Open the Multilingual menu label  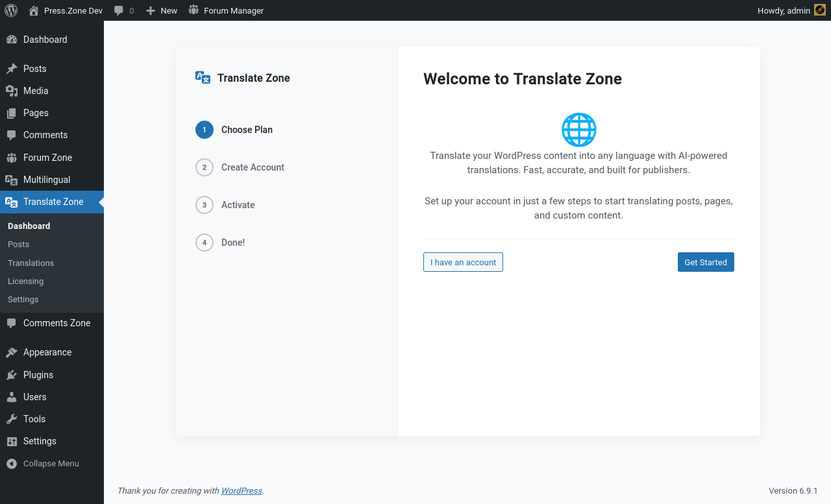[x=47, y=180]
